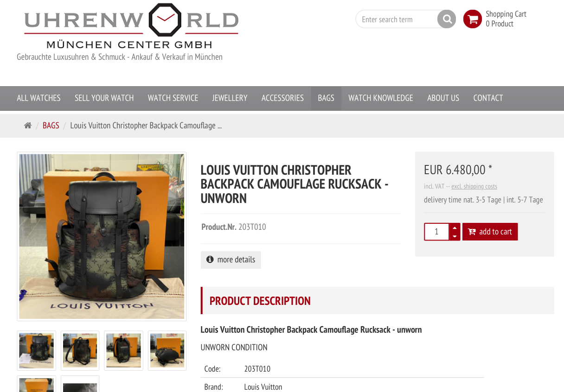
Task: Decrease quantity with the down arrow
Action: pyautogui.click(x=455, y=236)
